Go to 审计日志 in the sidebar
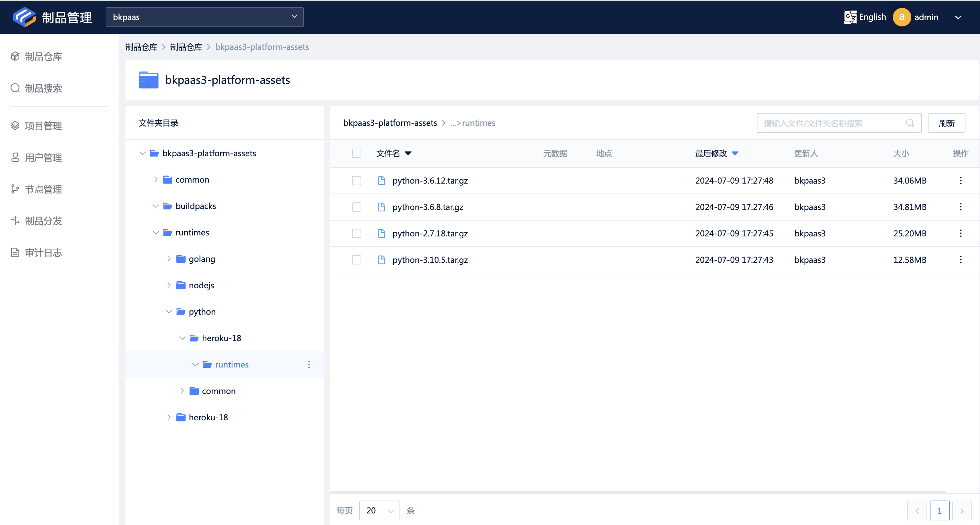Screen dimensions: 980x525 coord(43,253)
